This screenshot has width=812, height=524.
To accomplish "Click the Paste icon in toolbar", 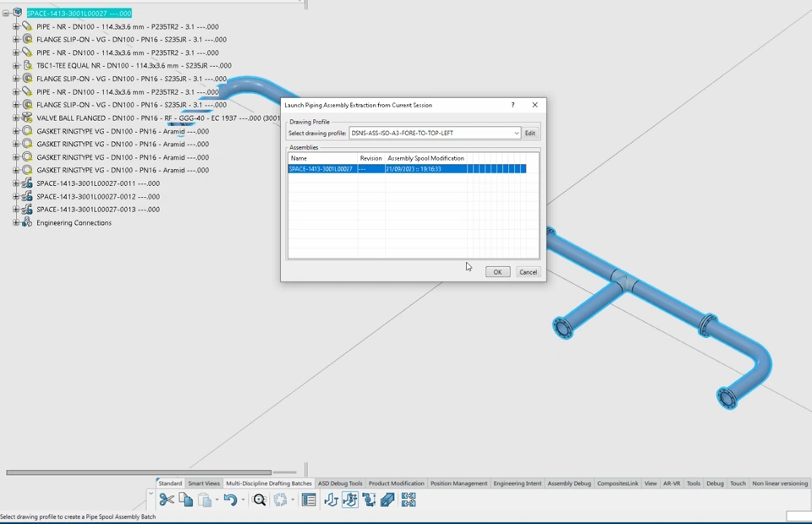I will (205, 499).
